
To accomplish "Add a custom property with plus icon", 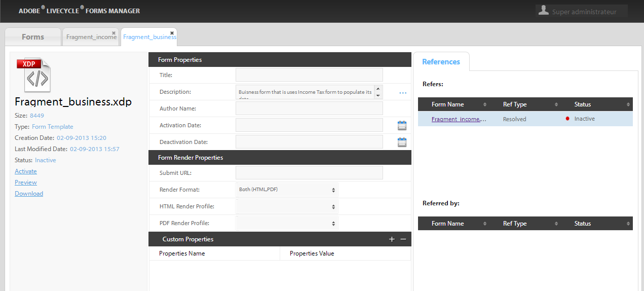I will pyautogui.click(x=392, y=239).
